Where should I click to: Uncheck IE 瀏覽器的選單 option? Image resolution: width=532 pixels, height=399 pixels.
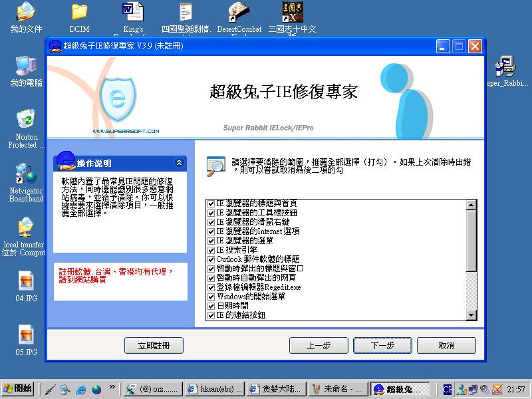(x=211, y=241)
